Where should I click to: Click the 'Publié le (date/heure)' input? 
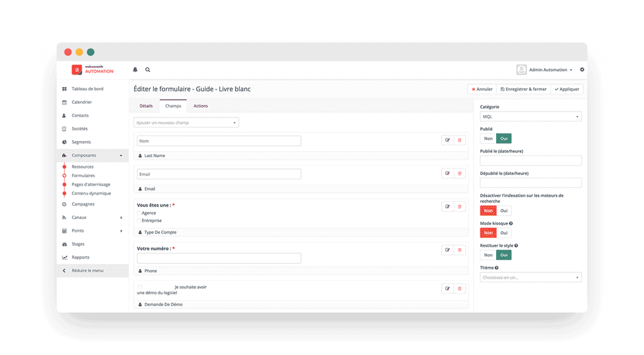coord(531,161)
